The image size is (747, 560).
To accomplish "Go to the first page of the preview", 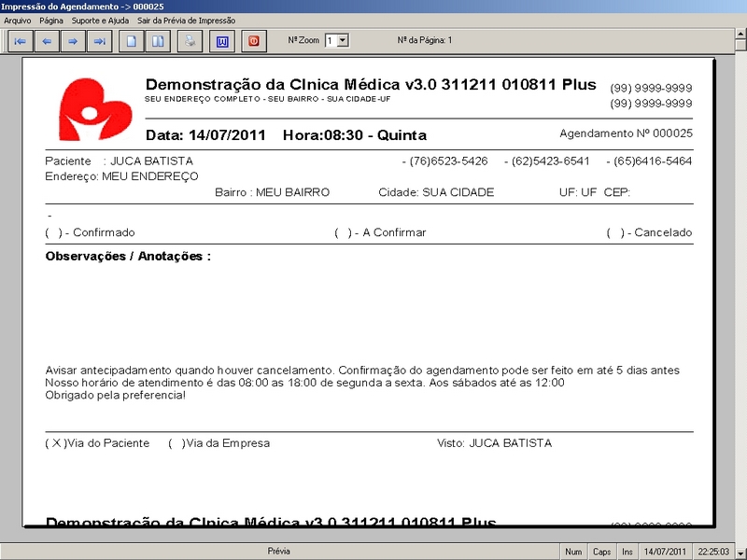I will click(20, 41).
